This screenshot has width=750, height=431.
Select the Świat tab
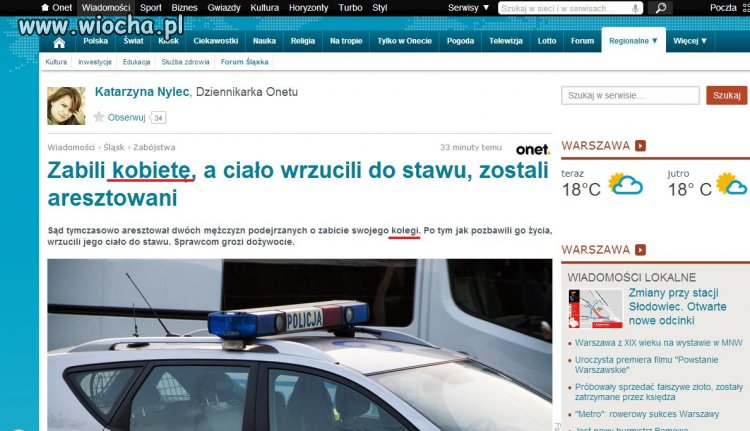(x=133, y=41)
